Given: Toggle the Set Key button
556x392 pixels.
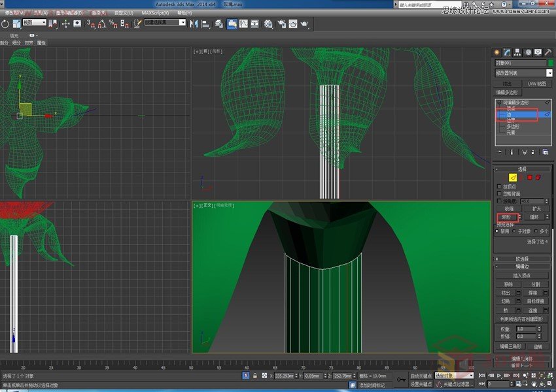Looking at the screenshot, I should [x=421, y=384].
